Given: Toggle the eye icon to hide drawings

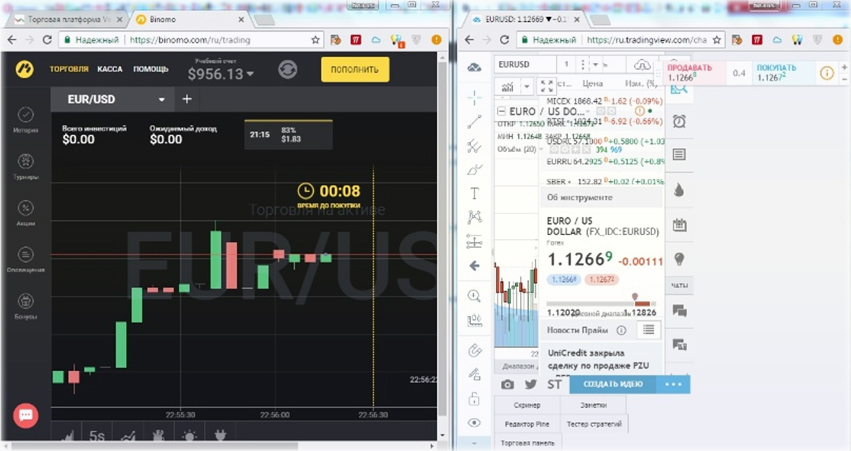Looking at the screenshot, I should click(474, 423).
